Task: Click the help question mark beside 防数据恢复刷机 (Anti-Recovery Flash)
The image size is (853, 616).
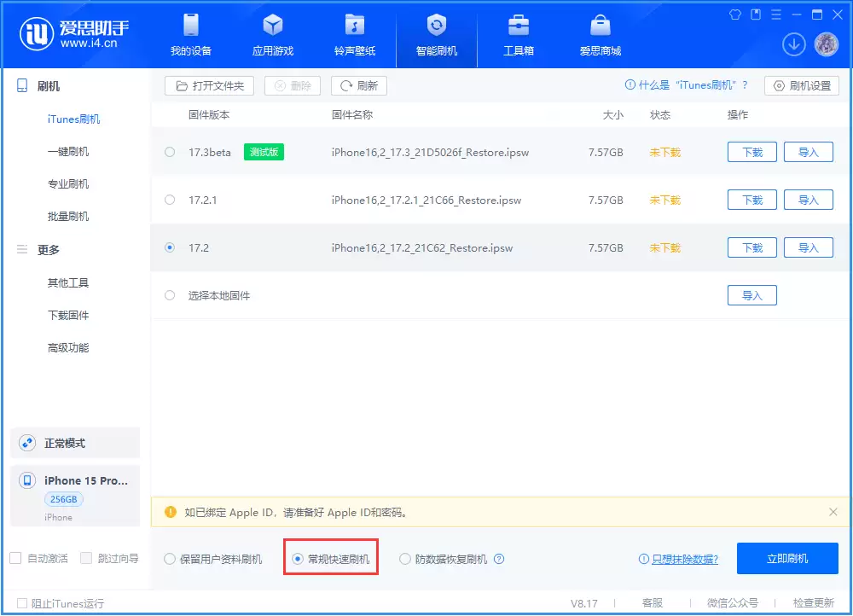Action: tap(499, 559)
